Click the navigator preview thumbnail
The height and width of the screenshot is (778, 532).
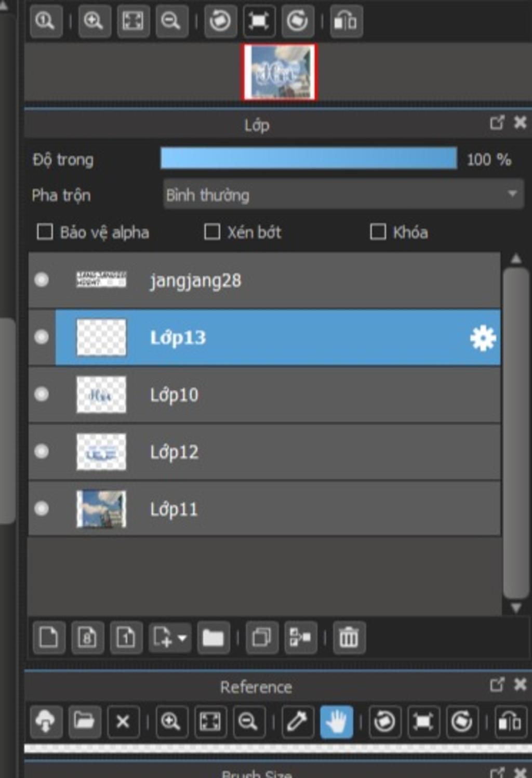(280, 72)
